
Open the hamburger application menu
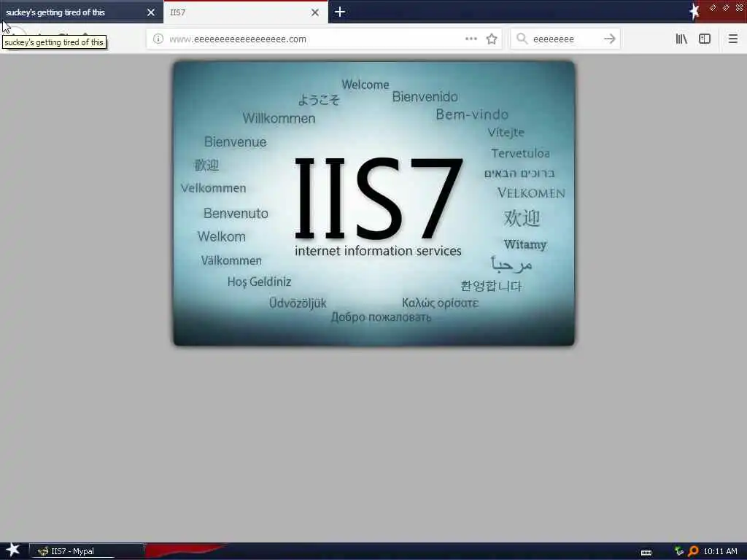pyautogui.click(x=732, y=39)
